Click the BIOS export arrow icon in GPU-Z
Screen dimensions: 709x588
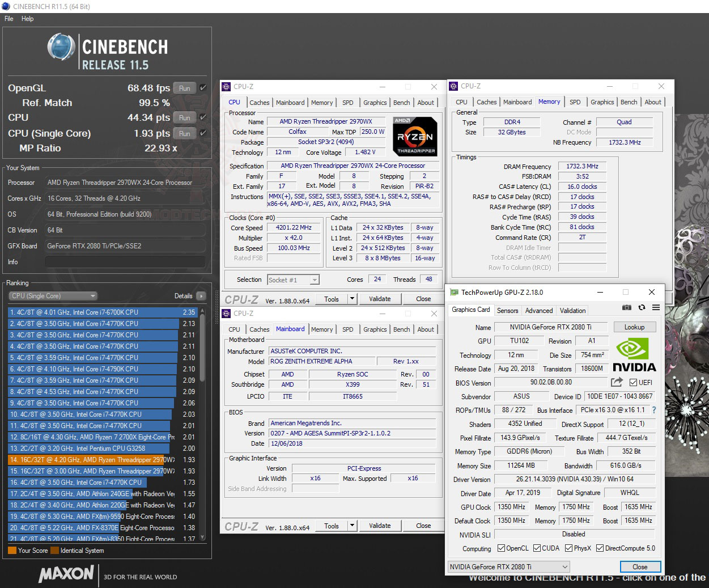(616, 382)
